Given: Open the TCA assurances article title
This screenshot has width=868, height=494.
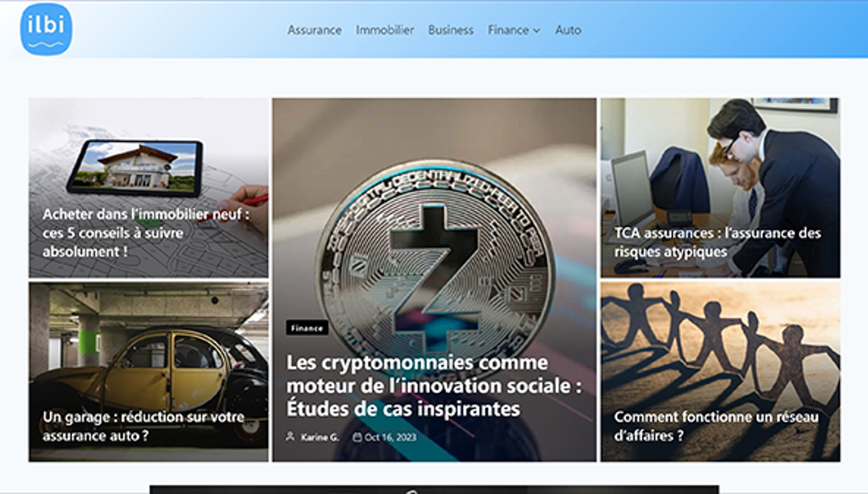Looking at the screenshot, I should [717, 242].
